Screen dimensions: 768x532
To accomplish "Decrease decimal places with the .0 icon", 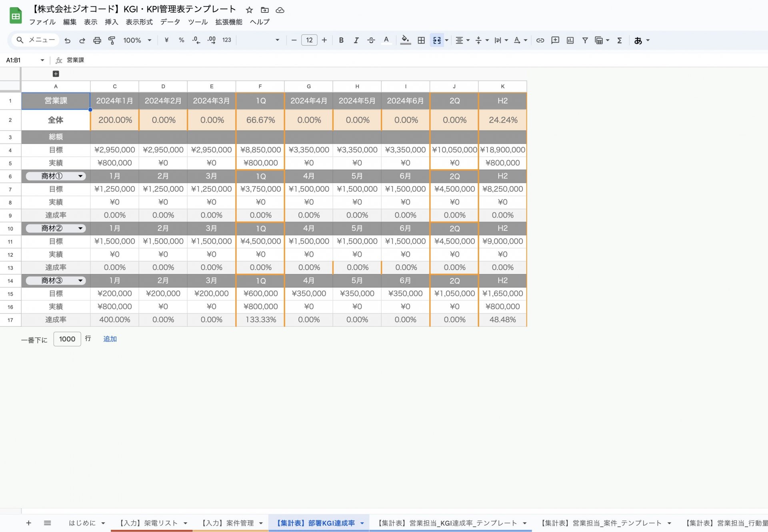I will (x=196, y=40).
